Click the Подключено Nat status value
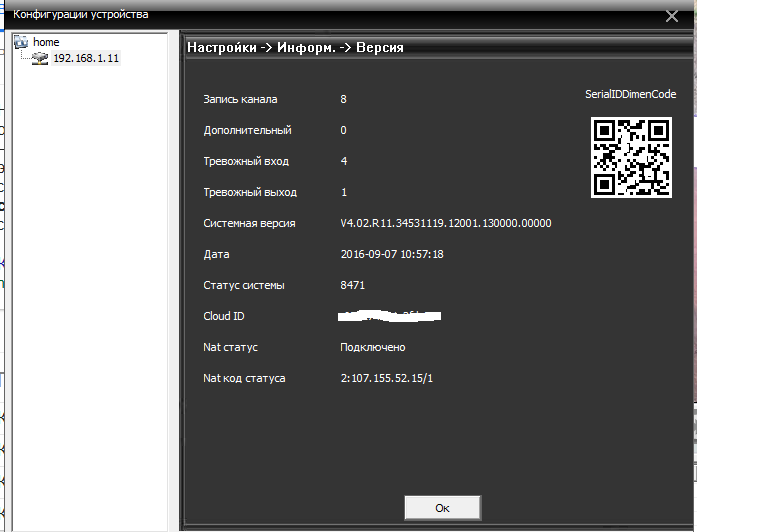This screenshot has height=532, width=768. [372, 347]
